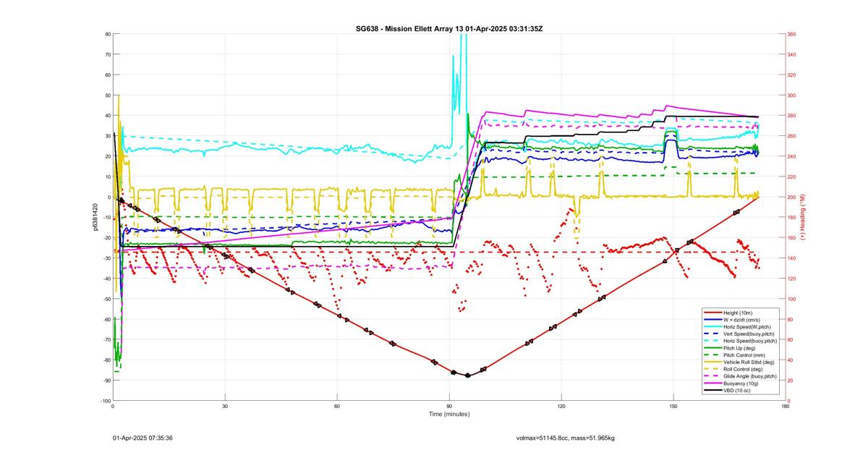Select the 'Horiz Speed(buoy,pitch)' legend entry

click(750, 340)
